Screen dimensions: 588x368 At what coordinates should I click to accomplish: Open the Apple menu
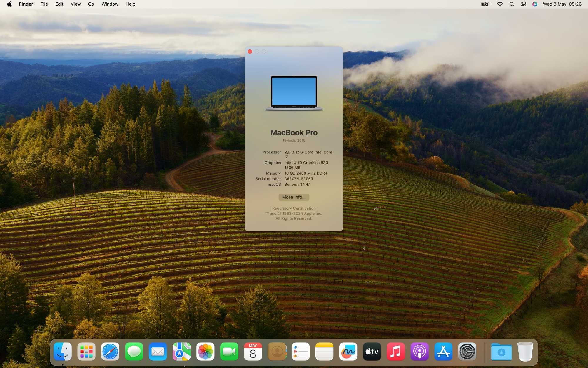(9, 4)
